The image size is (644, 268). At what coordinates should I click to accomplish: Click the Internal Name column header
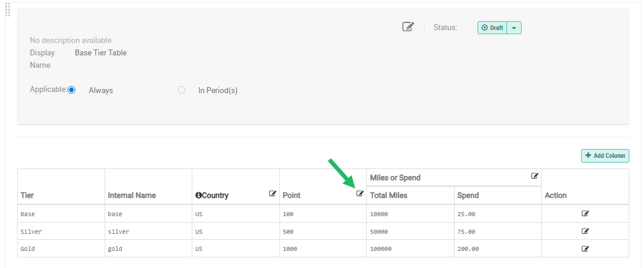(132, 195)
